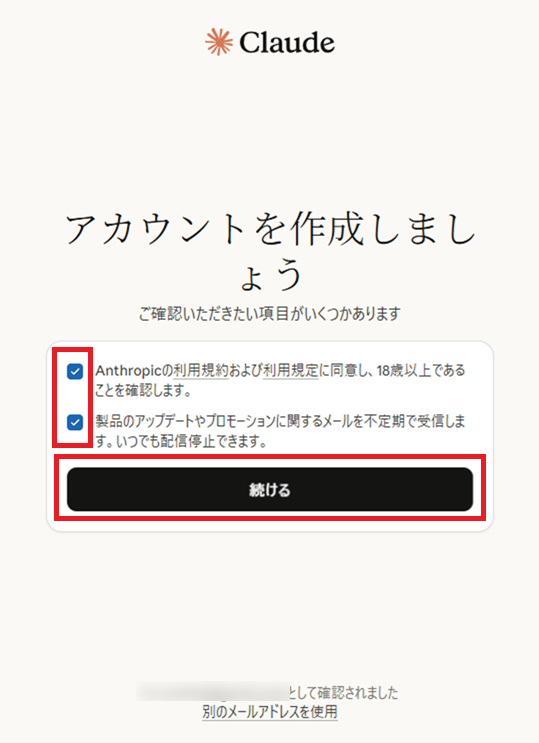
Task: Click the Anthropicの text in the first label
Action: coord(134,371)
